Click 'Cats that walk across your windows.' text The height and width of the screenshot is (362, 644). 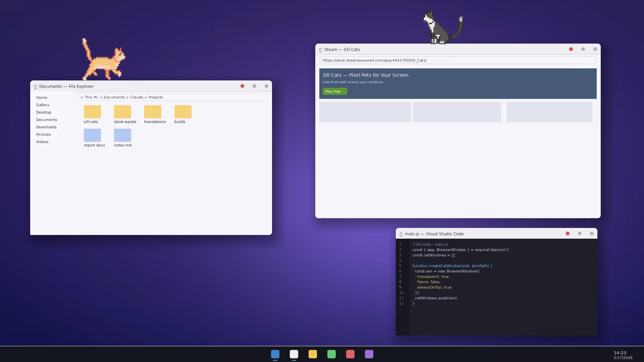coord(353,82)
